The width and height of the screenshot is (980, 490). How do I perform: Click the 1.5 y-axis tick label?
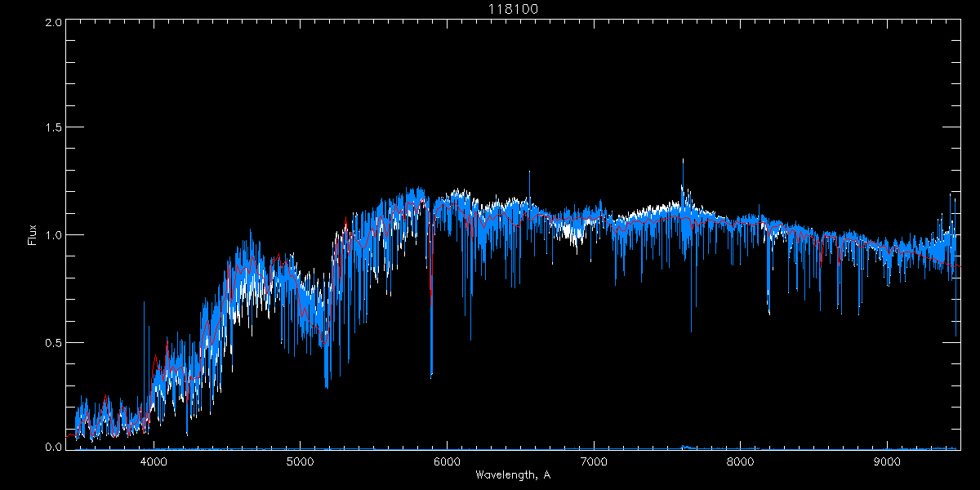click(x=53, y=128)
